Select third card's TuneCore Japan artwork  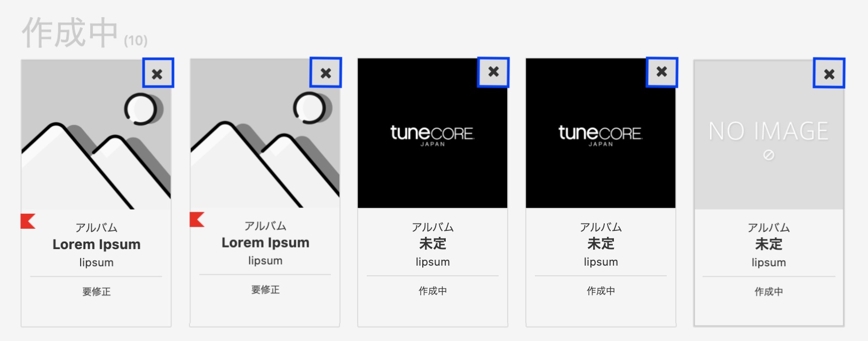tap(432, 133)
